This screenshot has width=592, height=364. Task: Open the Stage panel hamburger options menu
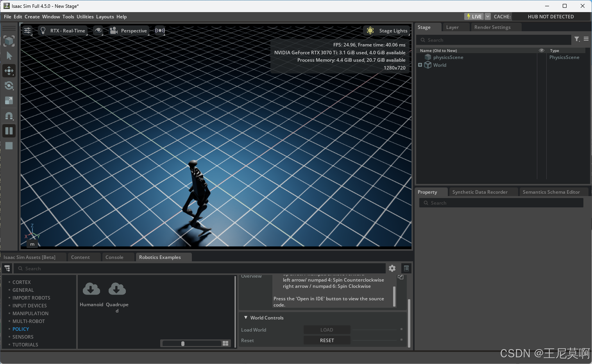(x=586, y=39)
